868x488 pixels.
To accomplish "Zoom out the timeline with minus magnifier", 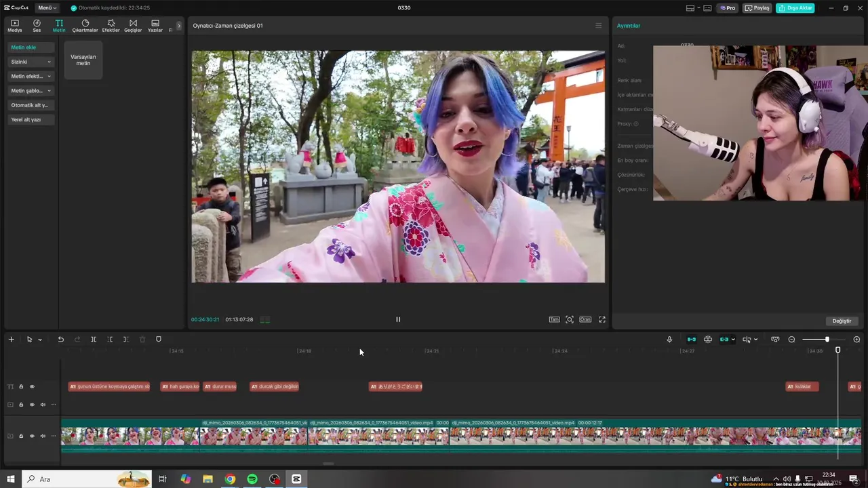I will click(x=791, y=340).
